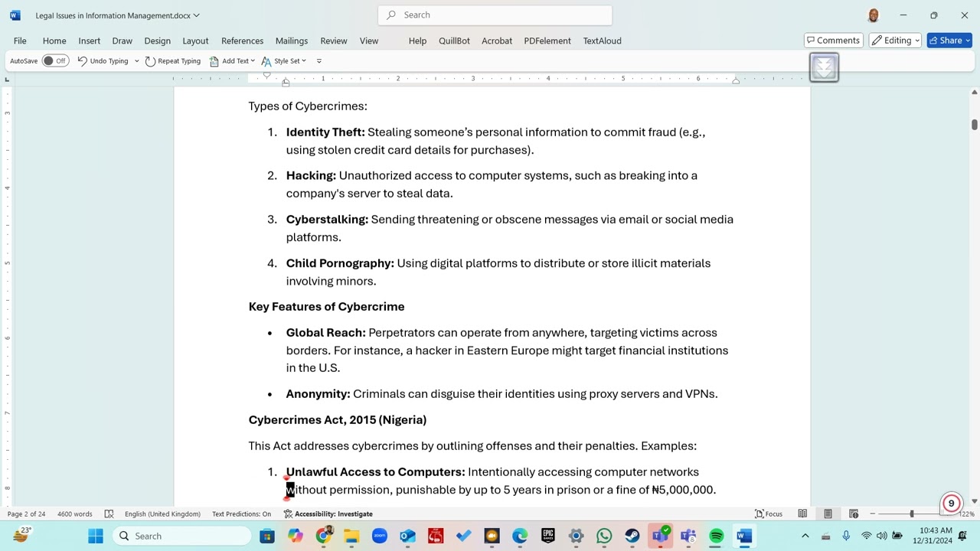This screenshot has height=551, width=980.
Task: Click the Share button
Action: pos(949,41)
